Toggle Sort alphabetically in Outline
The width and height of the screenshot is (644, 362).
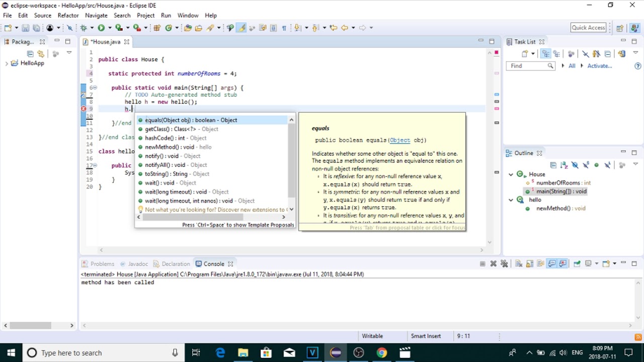[564, 165]
